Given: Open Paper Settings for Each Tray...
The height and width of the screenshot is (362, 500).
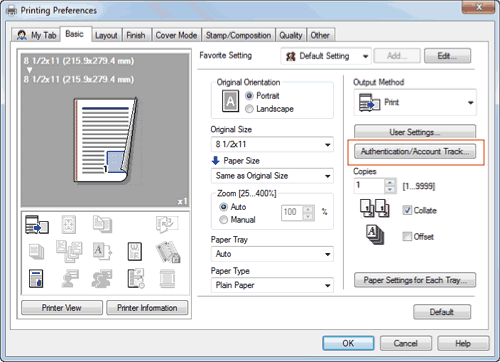Looking at the screenshot, I should pyautogui.click(x=415, y=280).
